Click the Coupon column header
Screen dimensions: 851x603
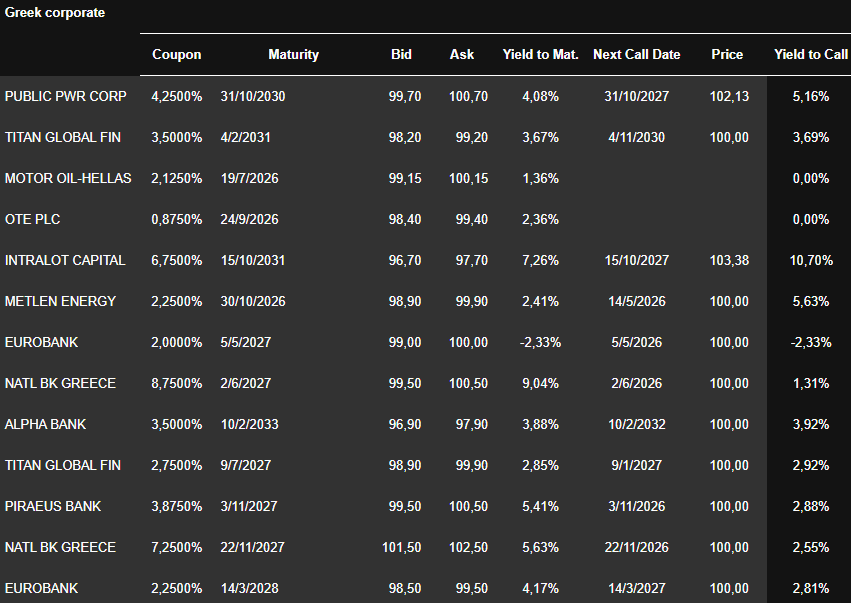pos(176,54)
